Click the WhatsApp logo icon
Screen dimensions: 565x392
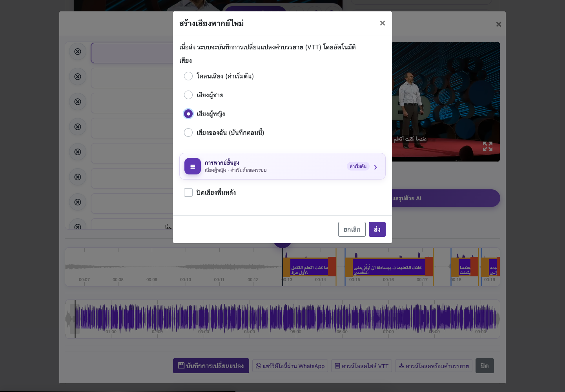259,366
